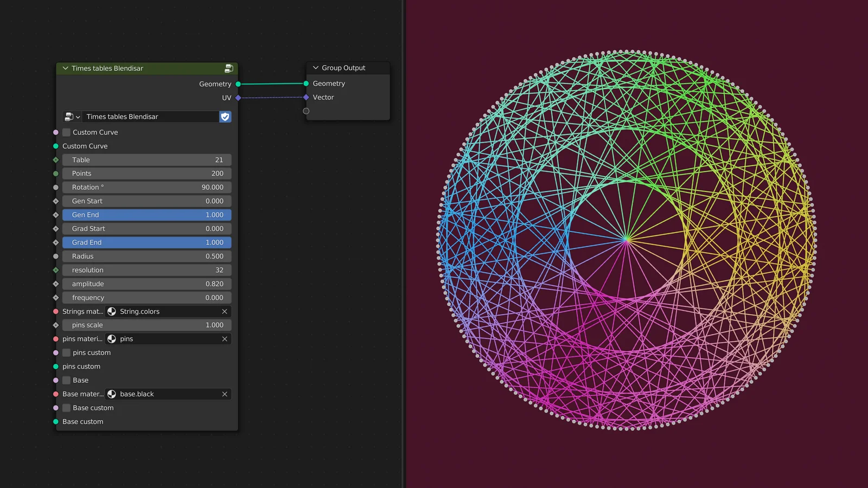Collapse the Group Output node
Viewport: 868px width, 488px height.
tap(316, 68)
